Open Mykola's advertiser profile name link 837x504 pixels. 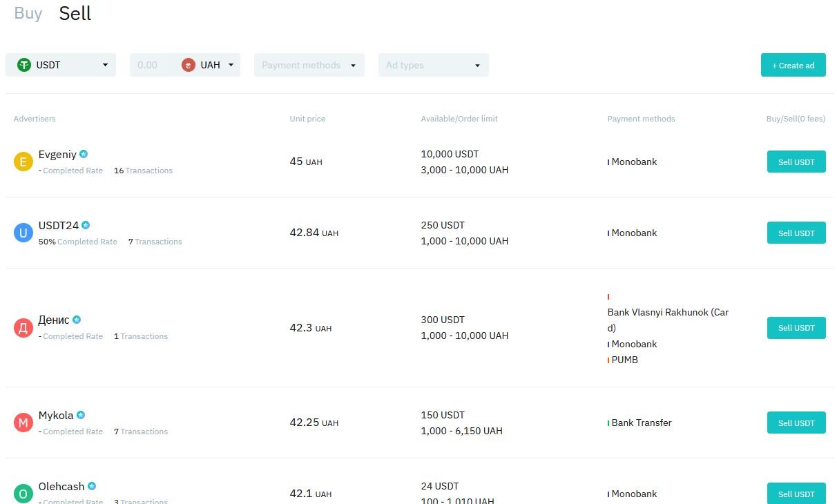(x=56, y=415)
